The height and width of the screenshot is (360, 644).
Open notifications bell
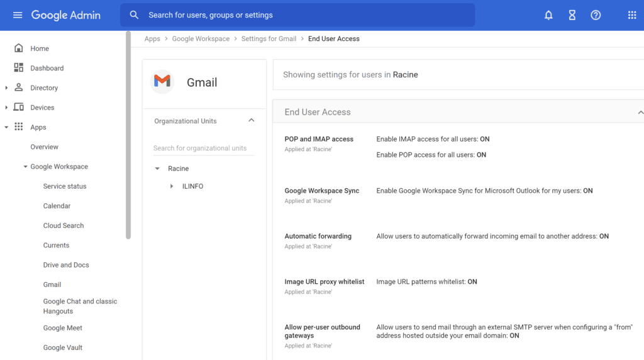point(548,15)
